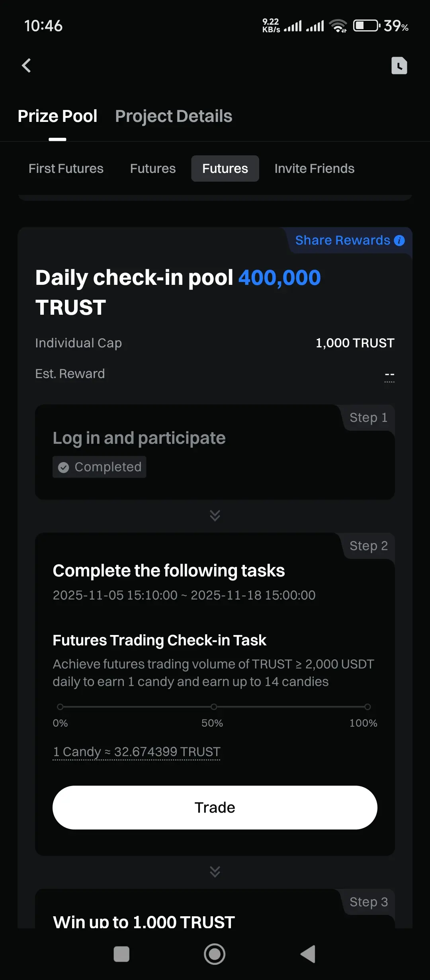The image size is (430, 980).
Task: Open the Invite Friends filter
Action: [314, 169]
